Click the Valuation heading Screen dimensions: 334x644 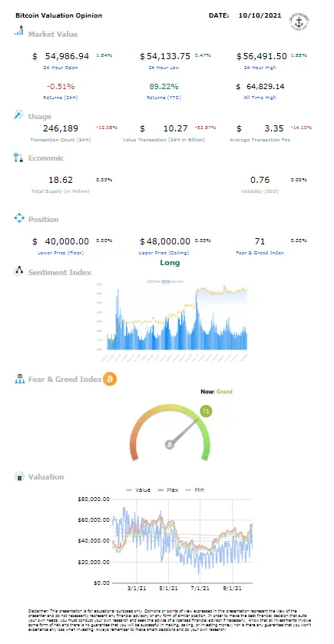click(46, 476)
